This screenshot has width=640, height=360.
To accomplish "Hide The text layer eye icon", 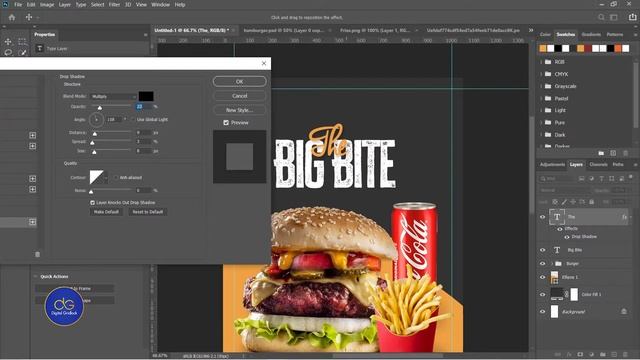I will pos(542,217).
